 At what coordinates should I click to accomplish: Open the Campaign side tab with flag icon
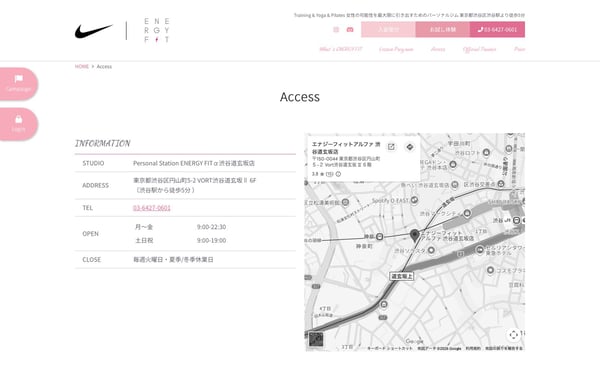click(x=18, y=84)
